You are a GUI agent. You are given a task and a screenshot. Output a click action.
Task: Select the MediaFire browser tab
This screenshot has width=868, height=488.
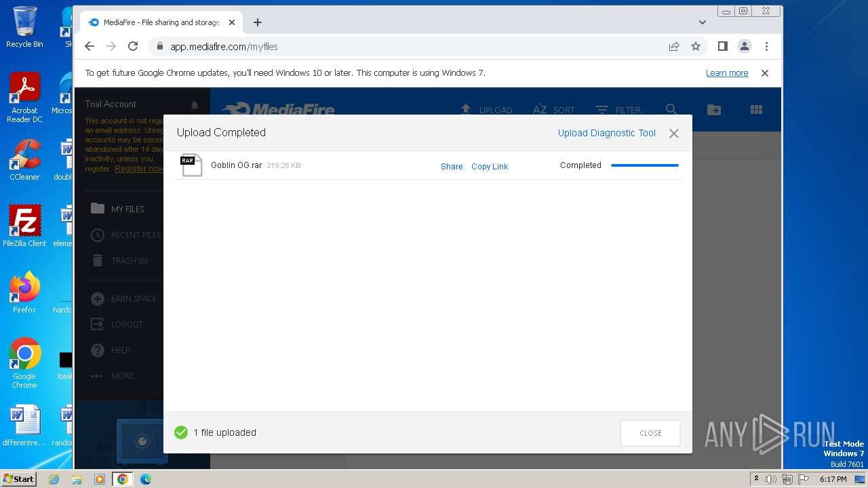[161, 22]
